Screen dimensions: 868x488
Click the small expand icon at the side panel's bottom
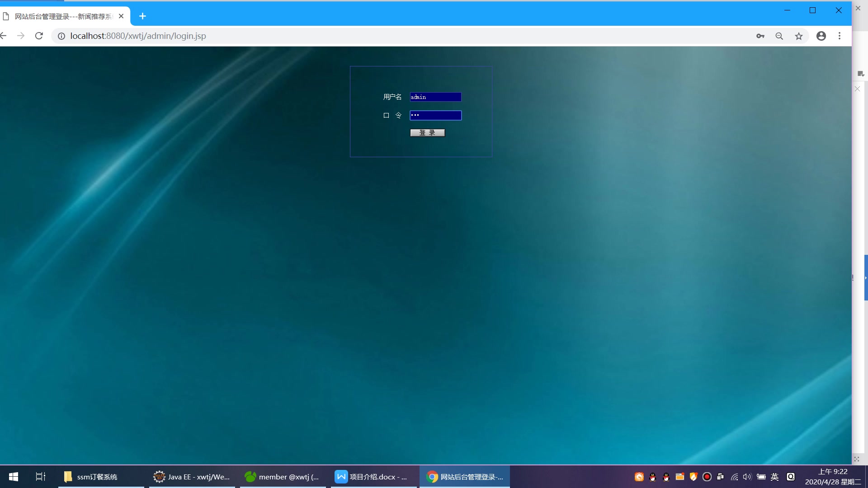857,459
